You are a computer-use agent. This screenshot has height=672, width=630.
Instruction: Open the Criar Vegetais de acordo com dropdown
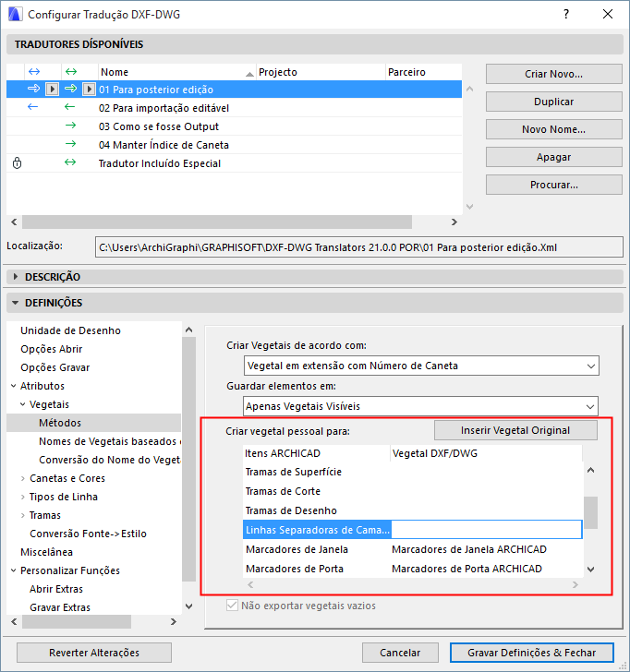pyautogui.click(x=421, y=366)
